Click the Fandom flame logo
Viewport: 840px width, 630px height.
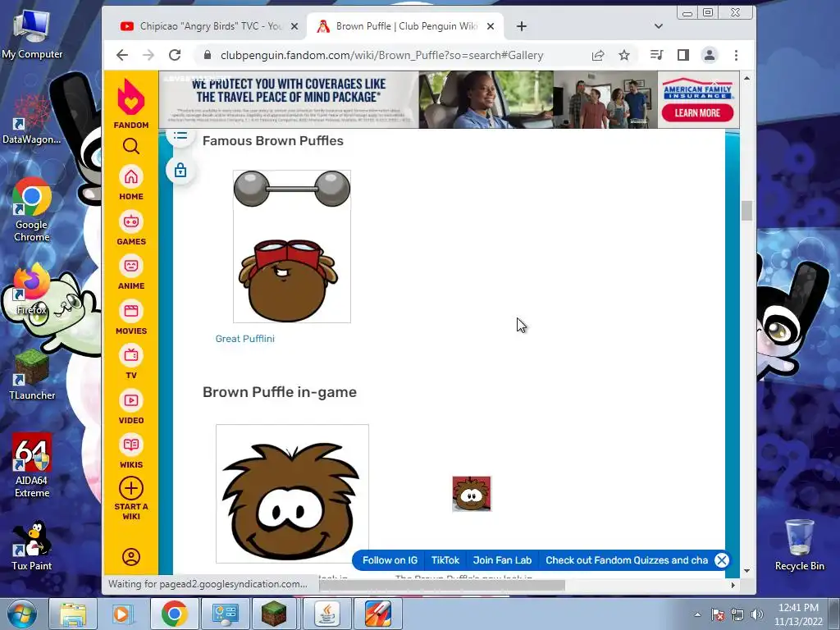(131, 97)
